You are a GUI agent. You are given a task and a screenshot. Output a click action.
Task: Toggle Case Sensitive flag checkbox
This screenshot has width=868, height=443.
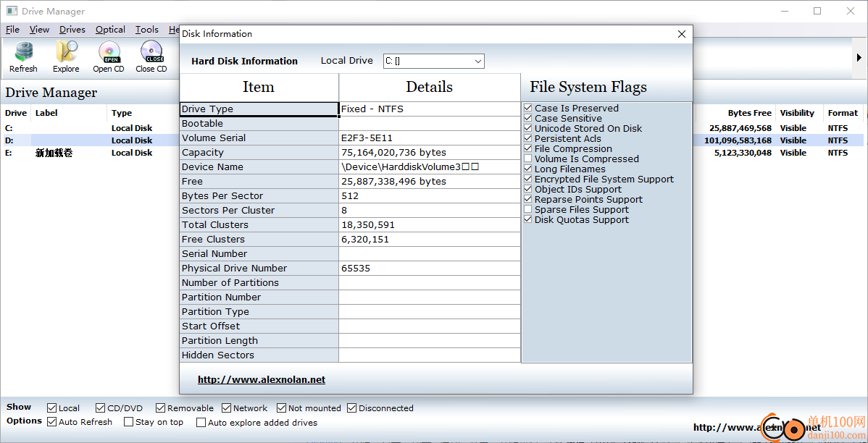(x=528, y=119)
